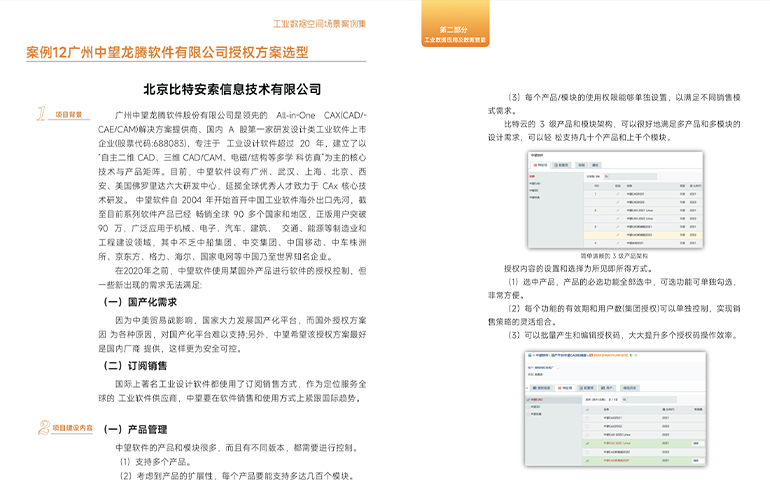
Task: Click the header text 工业数据空间场景案例集
Action: [319, 24]
